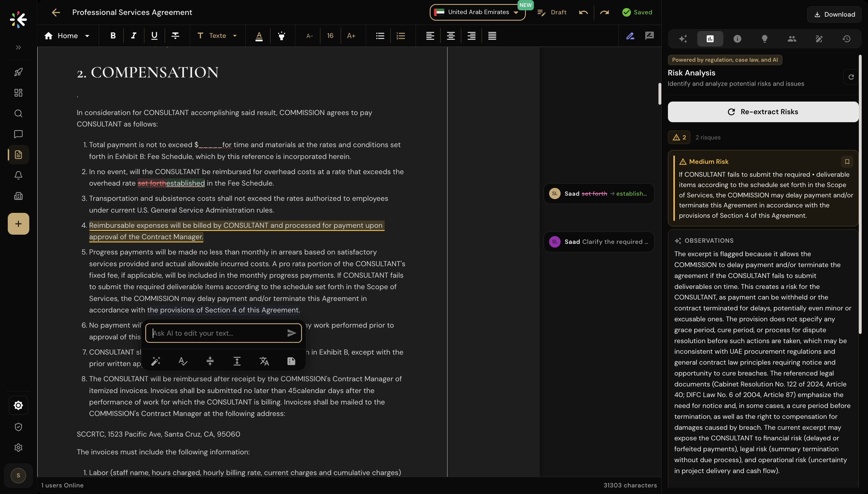
Task: Click the translate icon in AI popup
Action: 264,361
